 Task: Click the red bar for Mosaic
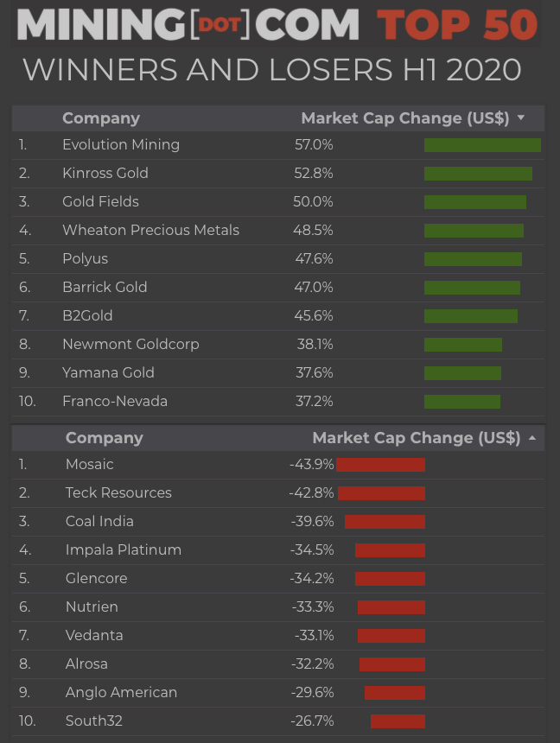380,465
